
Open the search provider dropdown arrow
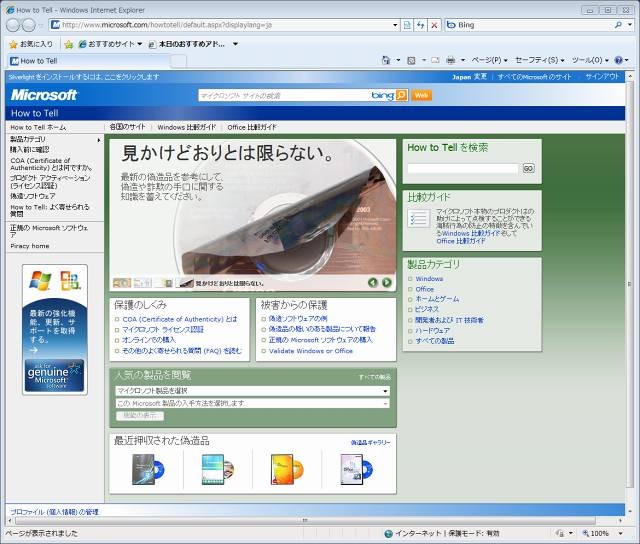tap(630, 25)
